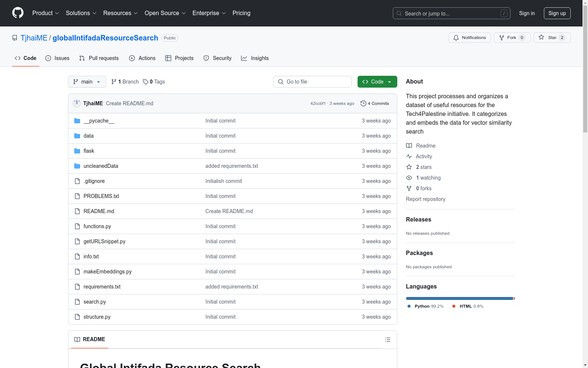Click the fork icon beside 0 forks

(x=409, y=188)
